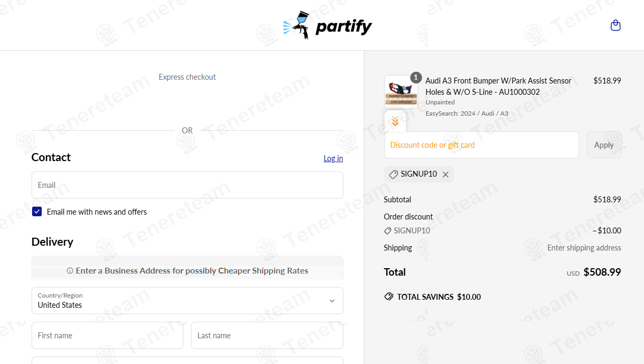Select the Last name field
The width and height of the screenshot is (644, 364).
[x=267, y=335]
